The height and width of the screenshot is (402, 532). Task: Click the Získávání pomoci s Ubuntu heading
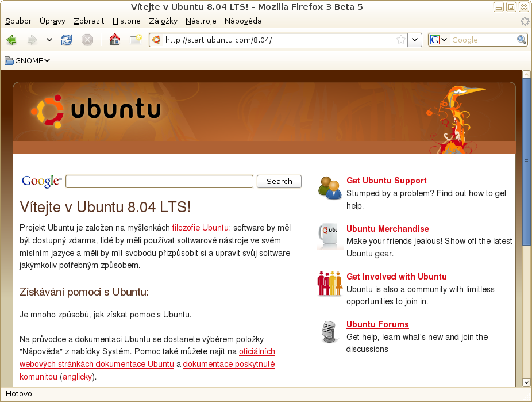pyautogui.click(x=84, y=292)
